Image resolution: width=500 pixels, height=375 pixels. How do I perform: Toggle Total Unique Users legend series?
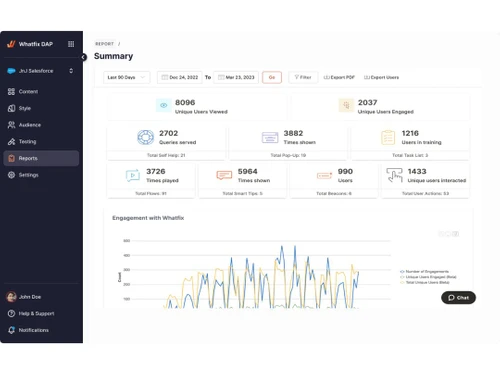coord(425,282)
